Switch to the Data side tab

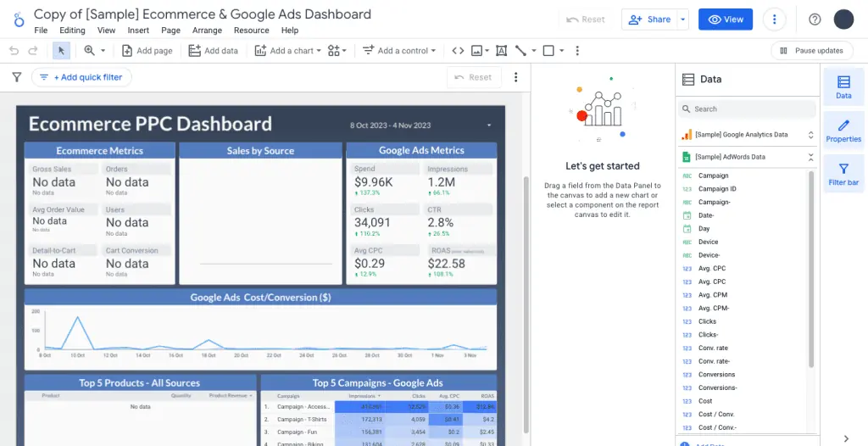click(843, 87)
